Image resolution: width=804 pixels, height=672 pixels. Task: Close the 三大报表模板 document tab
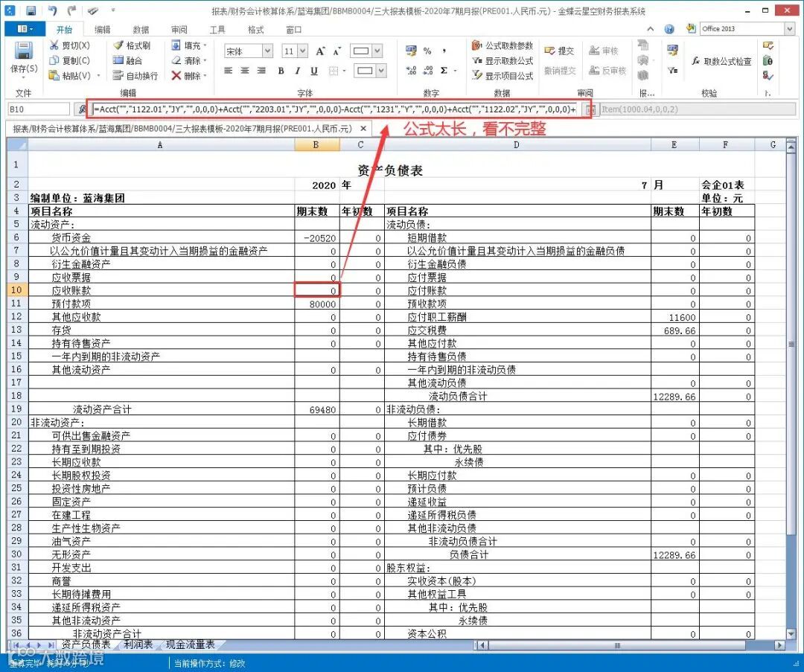pos(363,128)
